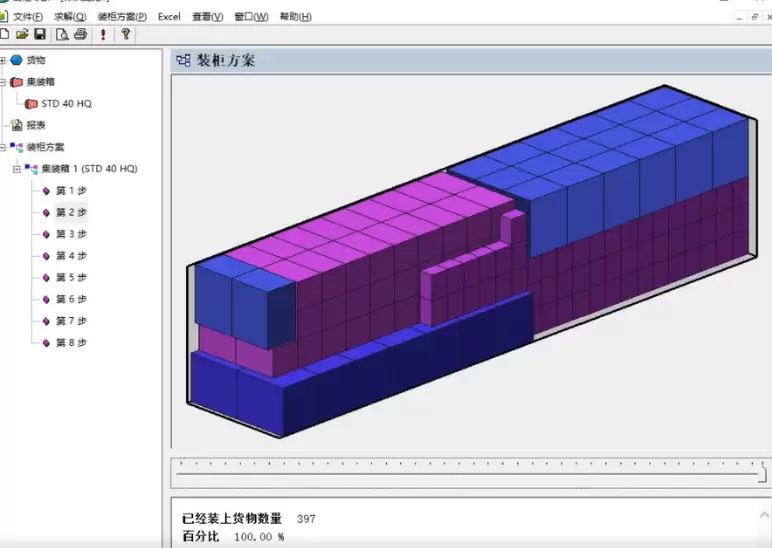
Task: Expand the 货物 tree node
Action: coord(2,60)
